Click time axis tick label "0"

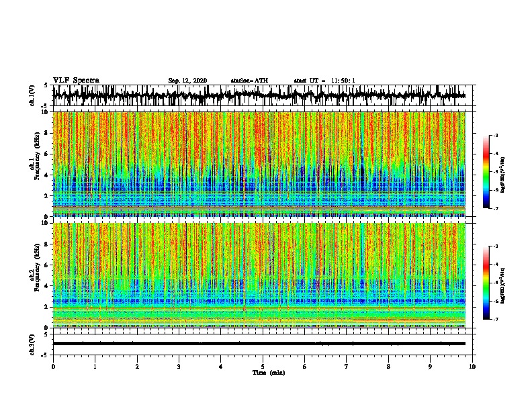(53, 366)
